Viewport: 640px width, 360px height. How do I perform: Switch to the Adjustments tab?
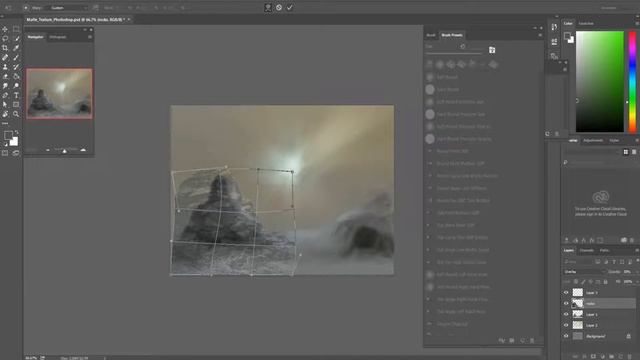[x=593, y=140]
